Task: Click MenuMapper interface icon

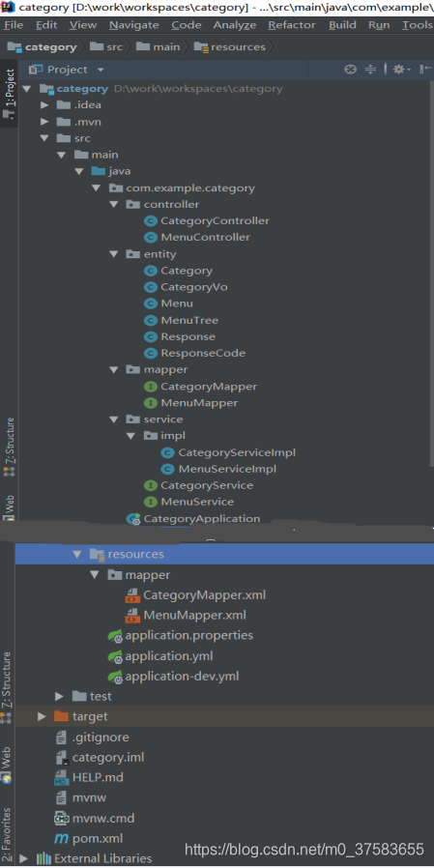Action: pyautogui.click(x=150, y=403)
